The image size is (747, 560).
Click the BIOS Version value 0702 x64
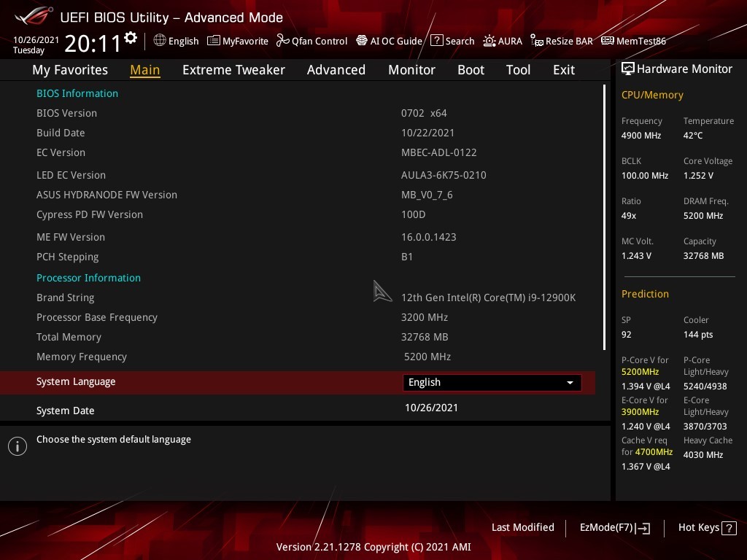coord(424,113)
